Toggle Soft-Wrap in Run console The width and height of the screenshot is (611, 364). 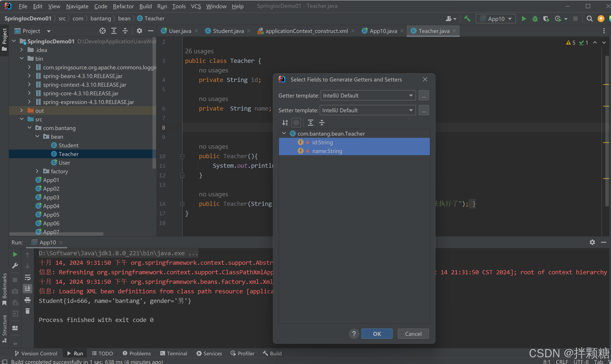click(x=28, y=277)
